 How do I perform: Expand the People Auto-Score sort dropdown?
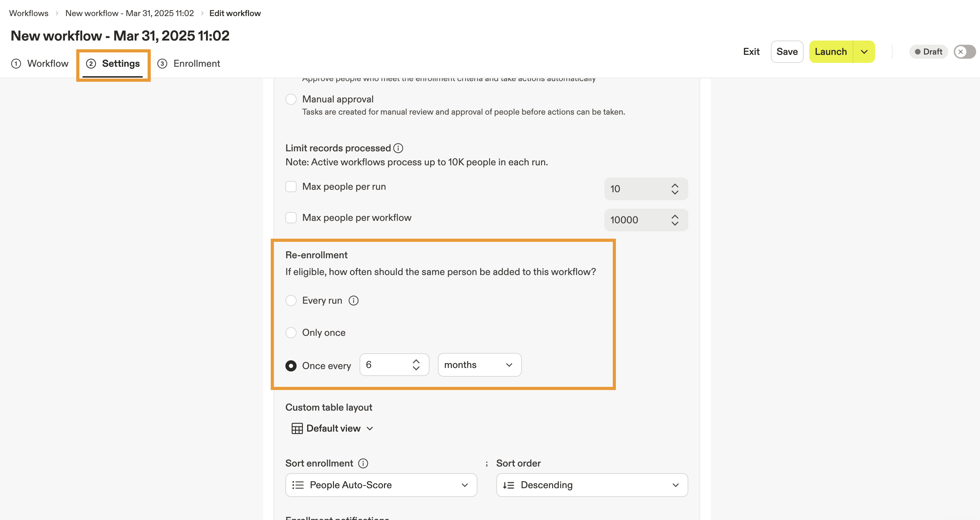[x=381, y=485]
